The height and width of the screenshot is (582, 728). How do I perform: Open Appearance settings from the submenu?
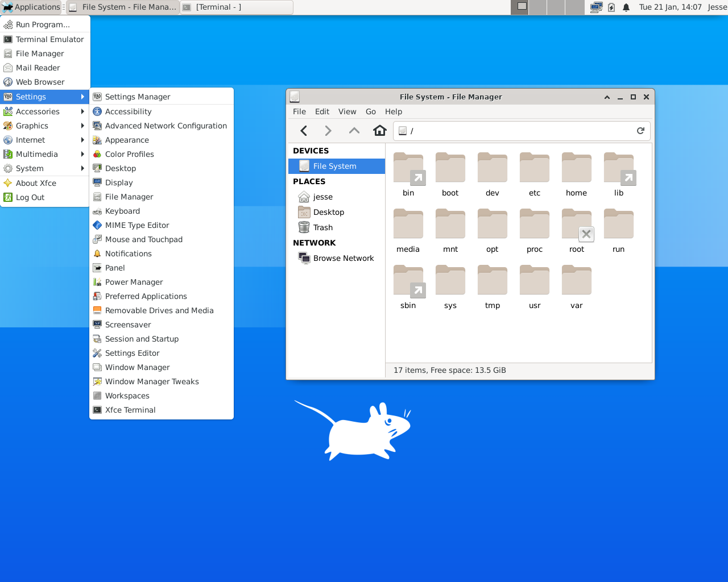coord(162,140)
